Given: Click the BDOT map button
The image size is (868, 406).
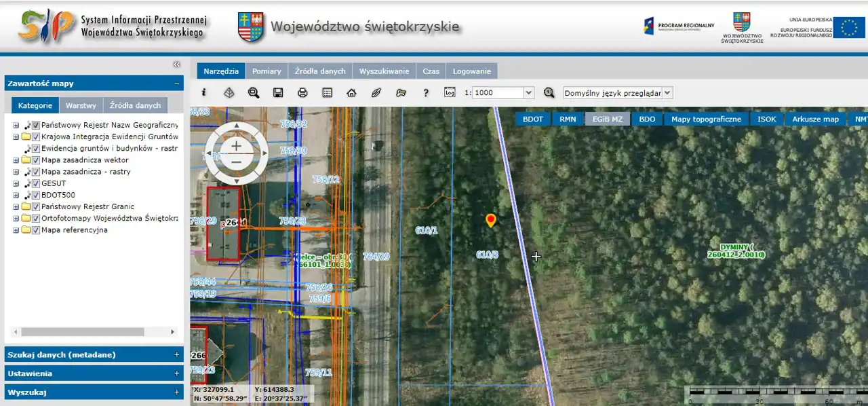Looking at the screenshot, I should coord(532,119).
